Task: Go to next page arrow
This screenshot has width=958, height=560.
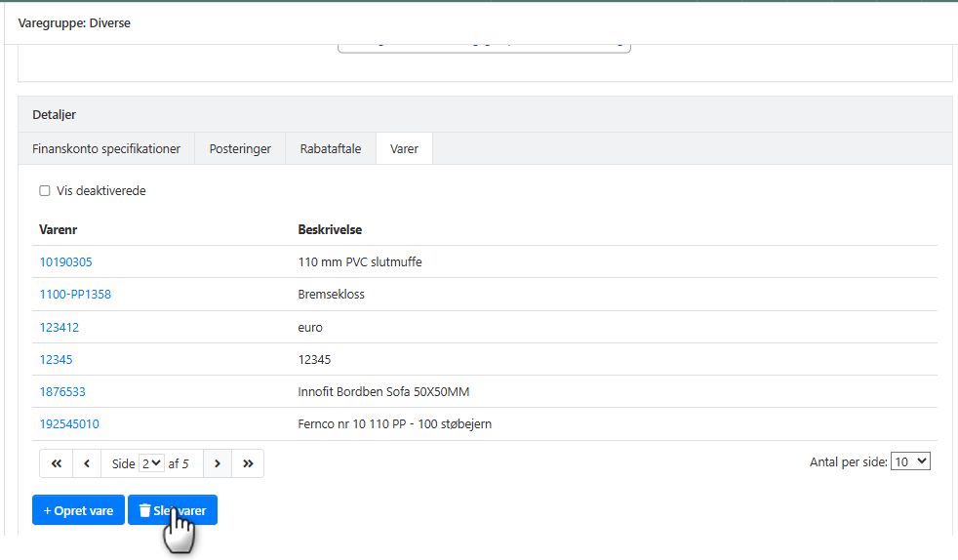Action: click(x=217, y=463)
